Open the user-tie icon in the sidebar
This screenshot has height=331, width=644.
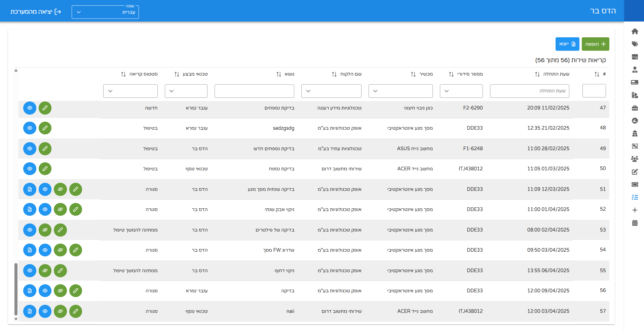(x=635, y=70)
